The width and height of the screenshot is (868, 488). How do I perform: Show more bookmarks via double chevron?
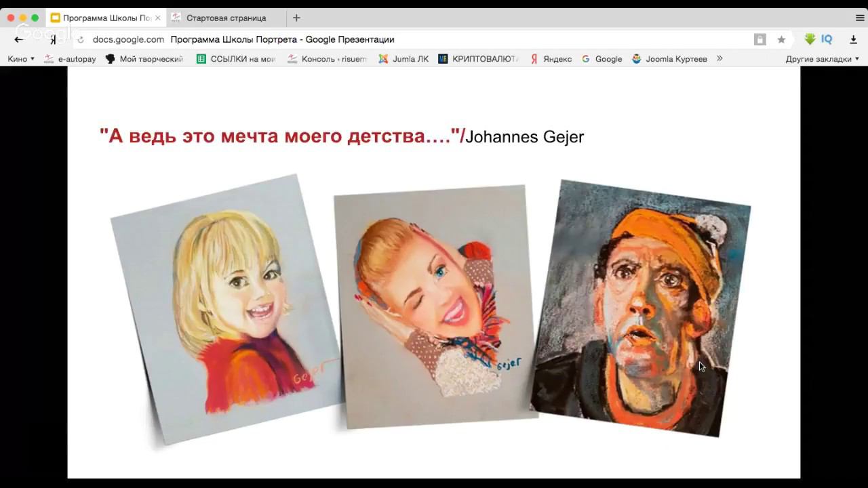(719, 59)
